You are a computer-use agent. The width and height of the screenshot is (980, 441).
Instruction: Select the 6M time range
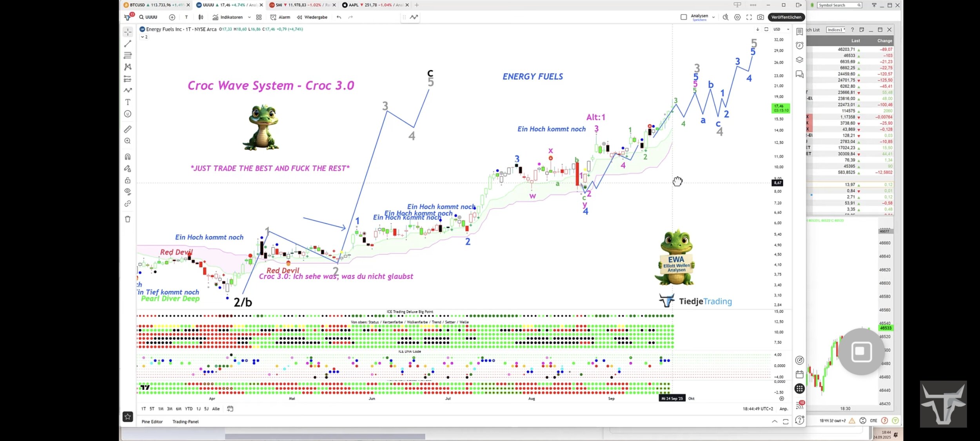[179, 409]
